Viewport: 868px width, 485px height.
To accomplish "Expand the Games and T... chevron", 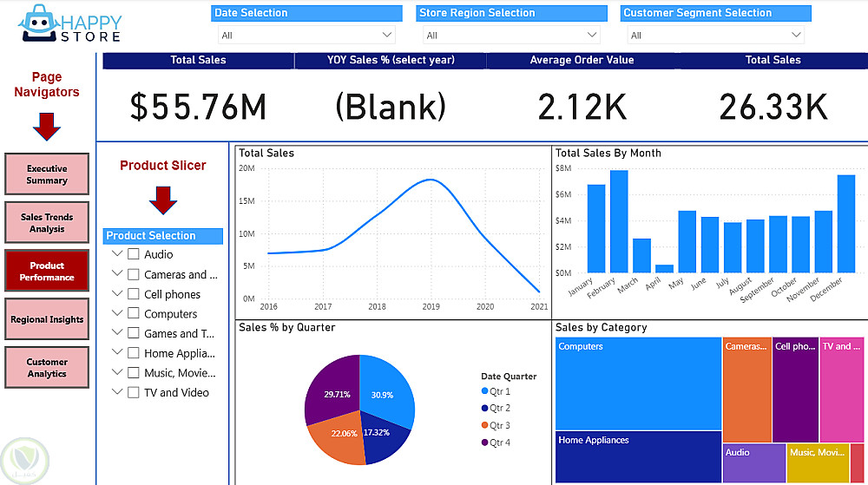I will tap(117, 331).
